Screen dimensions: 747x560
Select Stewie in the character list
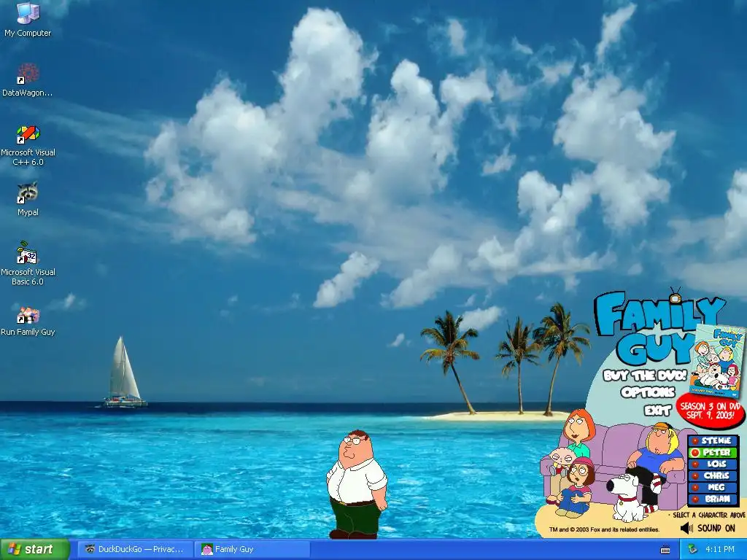(x=713, y=440)
